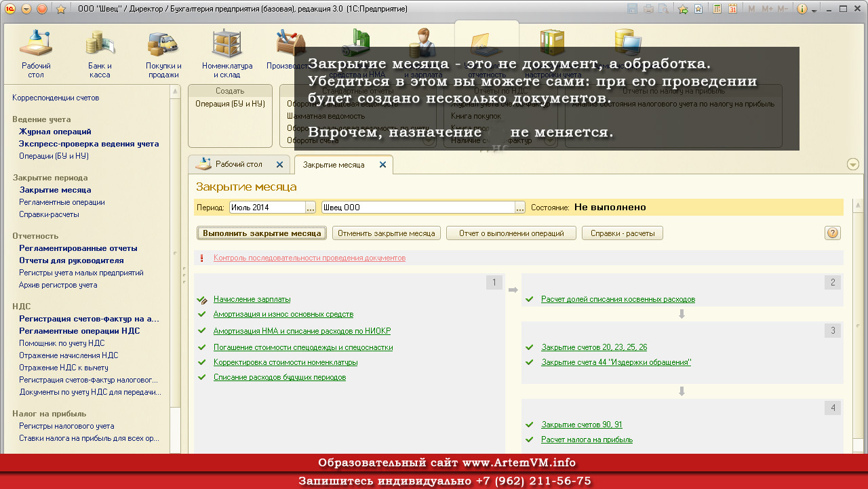Open the period picker ellipsis button
Image resolution: width=868 pixels, height=489 pixels.
311,208
